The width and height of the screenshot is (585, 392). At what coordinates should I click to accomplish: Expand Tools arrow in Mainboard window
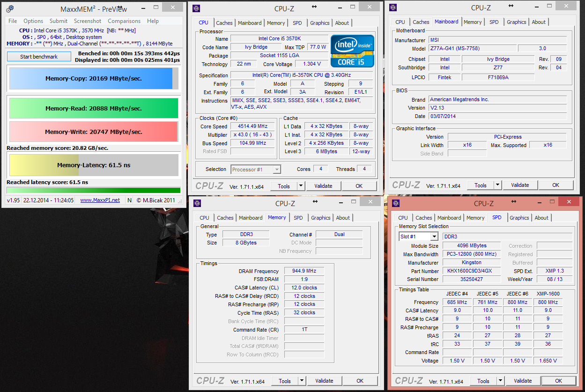tap(497, 185)
